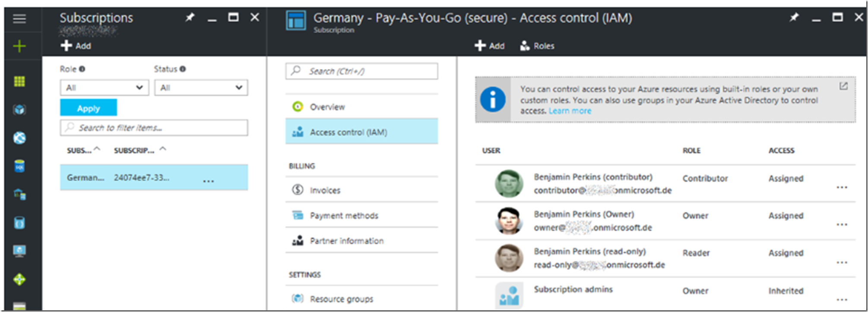
Task: Click the Role filter info icon
Action: [82, 69]
